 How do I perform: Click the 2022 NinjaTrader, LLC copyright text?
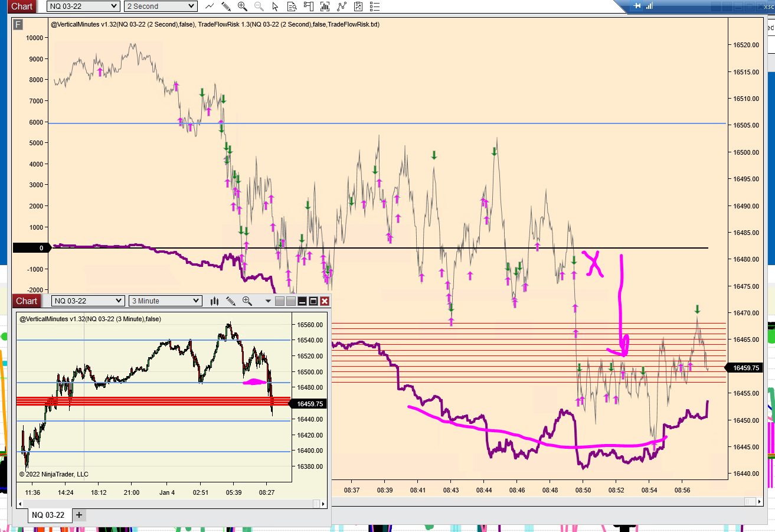(x=54, y=474)
